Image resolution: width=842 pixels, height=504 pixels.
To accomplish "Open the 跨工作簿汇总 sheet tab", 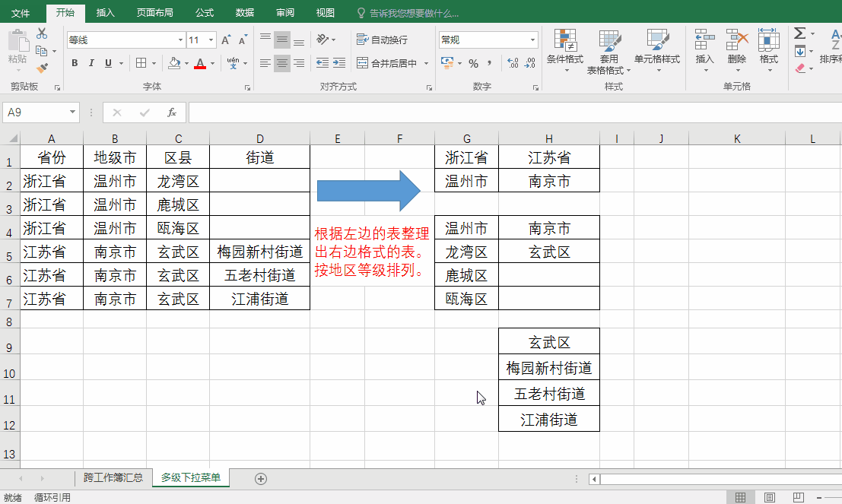I will point(113,477).
